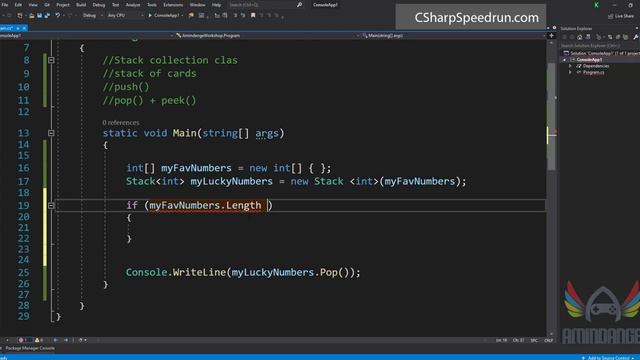Open the Debug configuration dropdown
The height and width of the screenshot is (360, 640).
point(92,16)
